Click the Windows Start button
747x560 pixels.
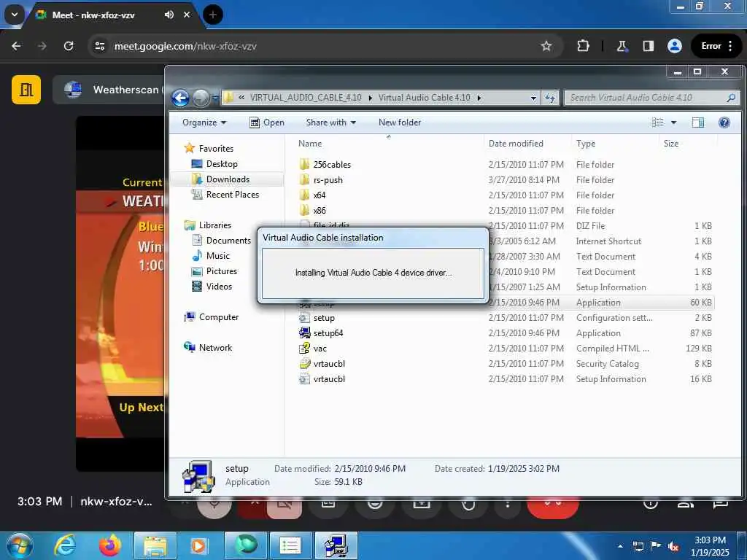19,545
